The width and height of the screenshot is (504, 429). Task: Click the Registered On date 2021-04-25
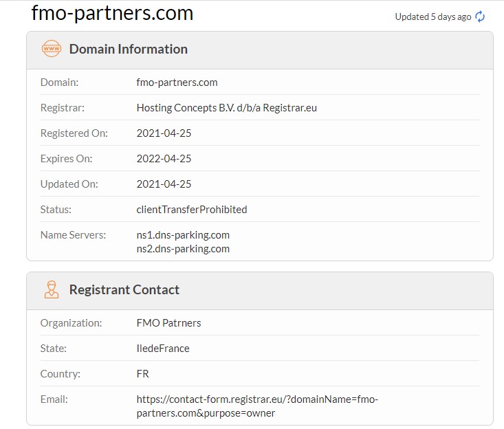164,133
